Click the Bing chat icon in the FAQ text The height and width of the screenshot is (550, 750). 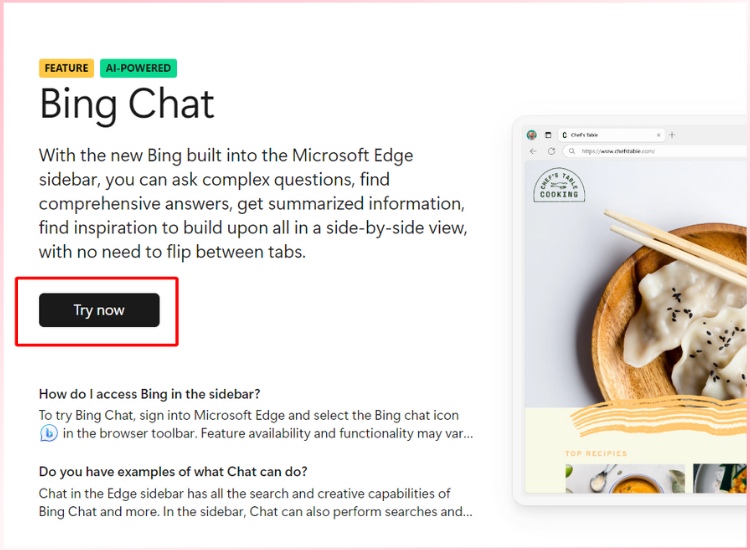pyautogui.click(x=48, y=433)
